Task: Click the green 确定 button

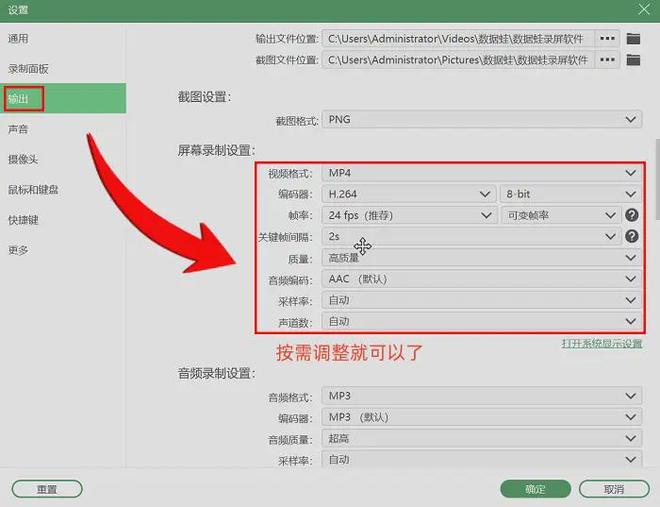Action: click(535, 489)
